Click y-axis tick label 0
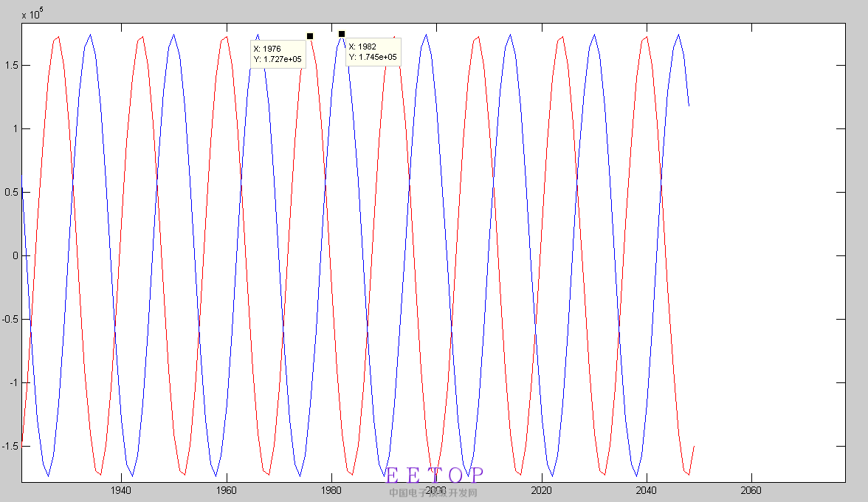The height and width of the screenshot is (502, 868). coord(15,255)
